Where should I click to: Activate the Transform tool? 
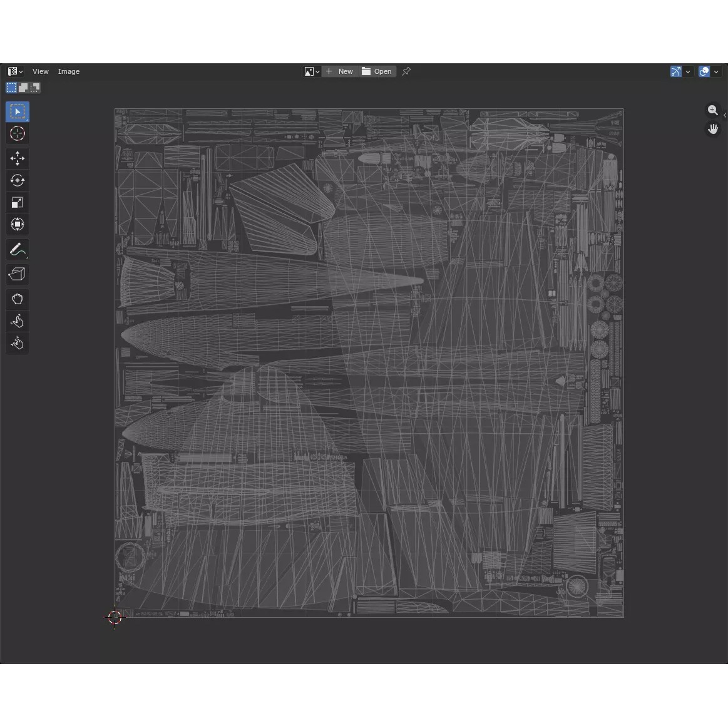pyautogui.click(x=17, y=224)
